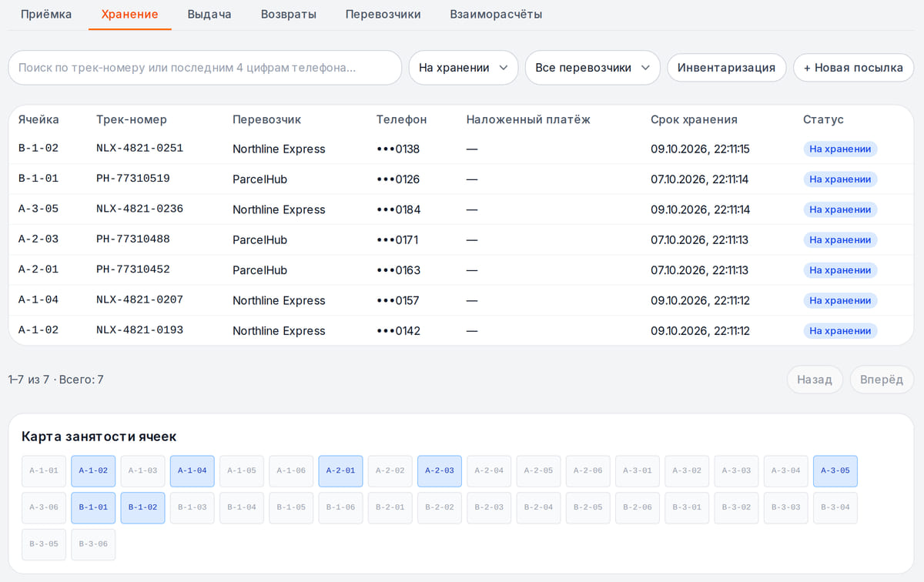This screenshot has height=582, width=924.
Task: Select occupied cell B-1-02 on the map
Action: (x=142, y=508)
